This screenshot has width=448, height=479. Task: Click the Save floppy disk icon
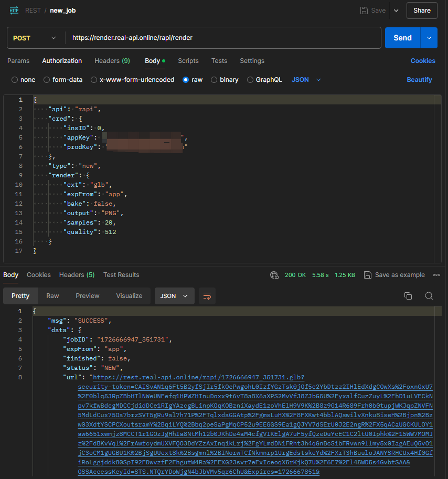pos(364,10)
